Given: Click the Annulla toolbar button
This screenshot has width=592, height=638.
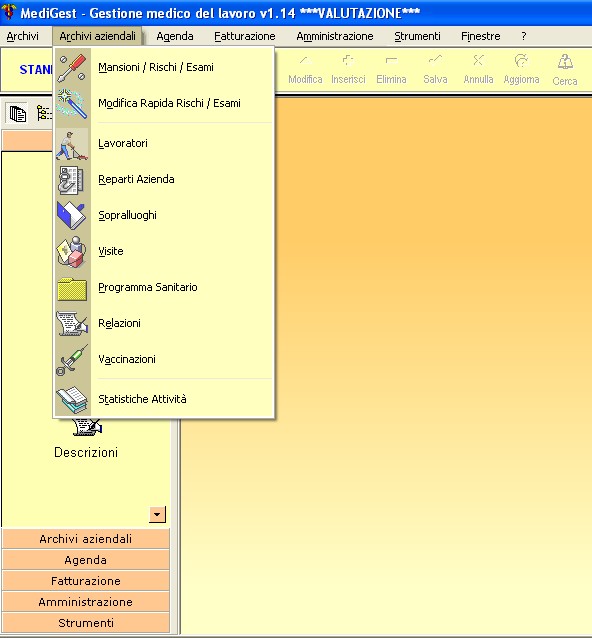Looking at the screenshot, I should pyautogui.click(x=478, y=70).
